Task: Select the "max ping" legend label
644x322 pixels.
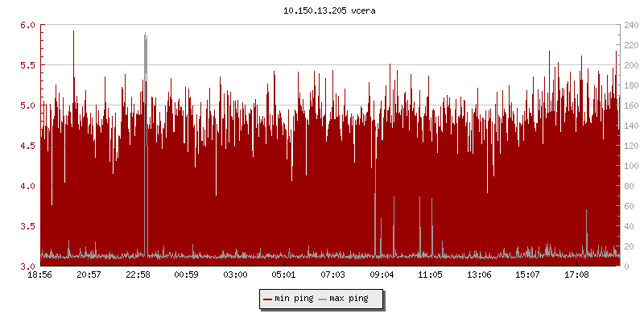Action: 349,299
